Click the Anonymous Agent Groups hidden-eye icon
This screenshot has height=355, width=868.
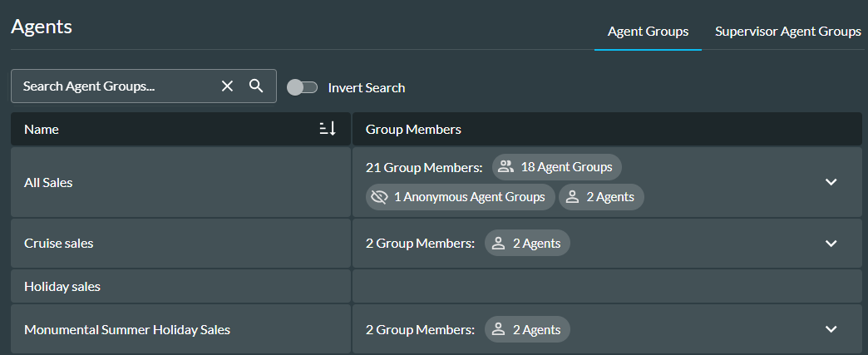pos(380,197)
